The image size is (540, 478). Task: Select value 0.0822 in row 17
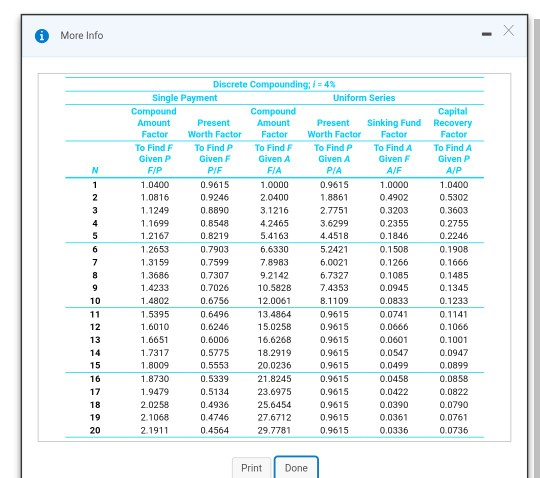click(x=454, y=392)
